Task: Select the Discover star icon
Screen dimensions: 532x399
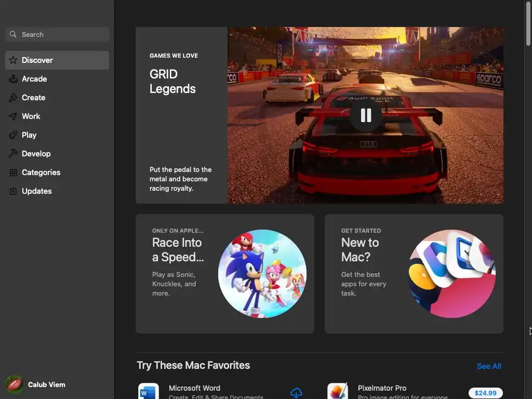Action: [13, 60]
